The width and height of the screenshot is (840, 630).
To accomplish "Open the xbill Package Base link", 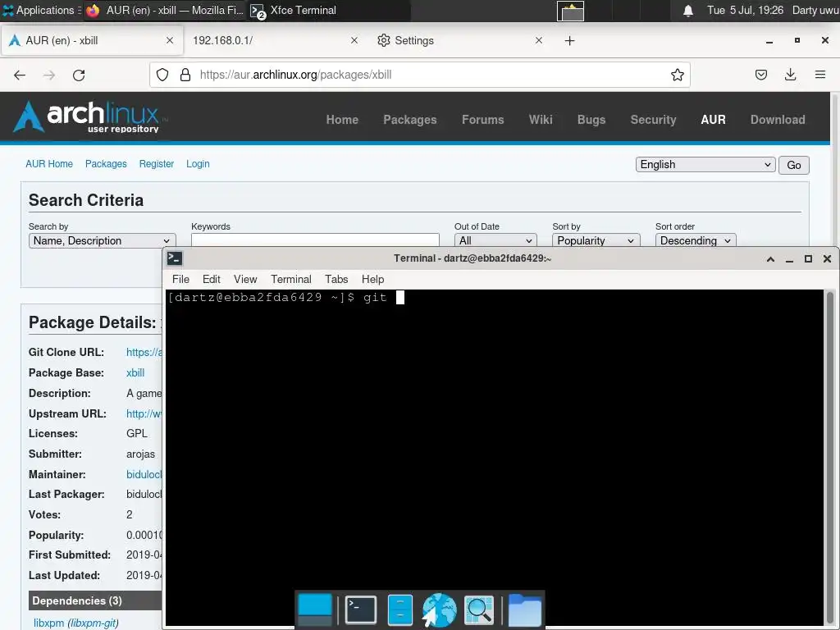I will tap(135, 373).
